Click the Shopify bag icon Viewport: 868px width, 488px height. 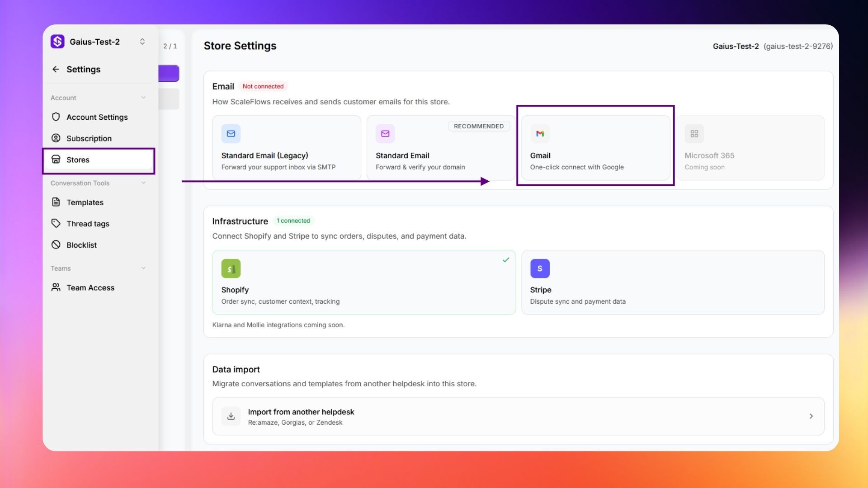[x=231, y=268]
